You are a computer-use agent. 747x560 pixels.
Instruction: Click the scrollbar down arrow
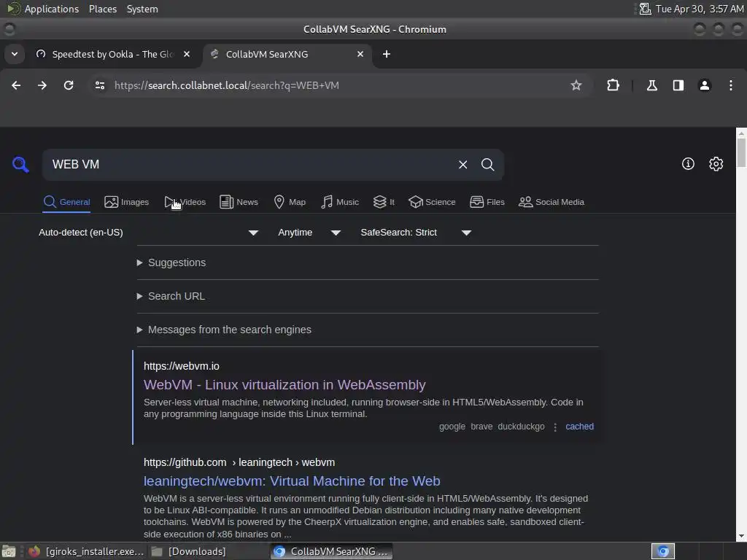(x=741, y=537)
